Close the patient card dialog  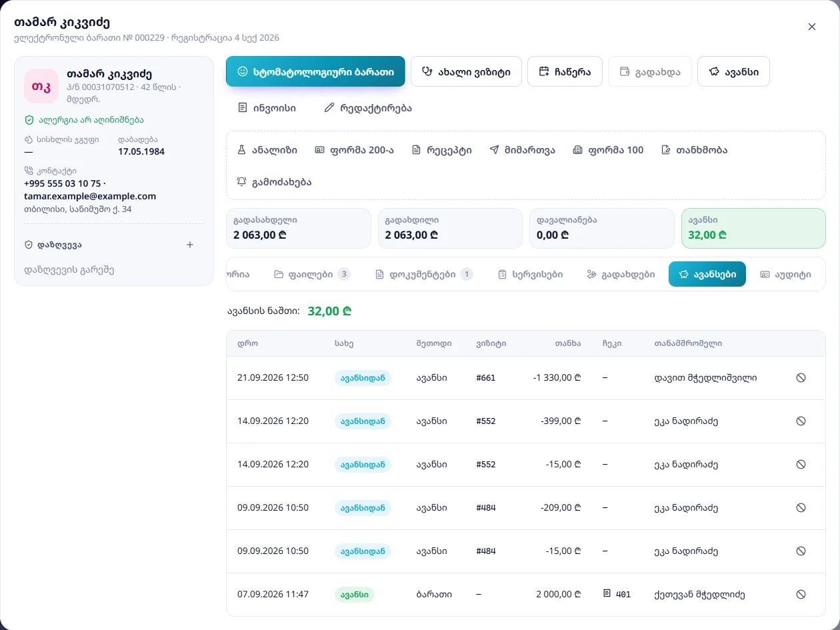click(812, 27)
